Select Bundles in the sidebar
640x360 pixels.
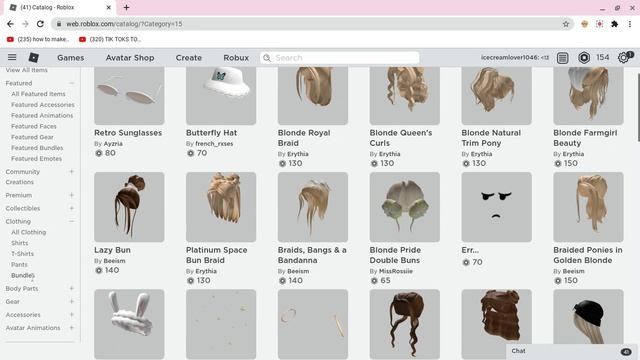pyautogui.click(x=23, y=276)
